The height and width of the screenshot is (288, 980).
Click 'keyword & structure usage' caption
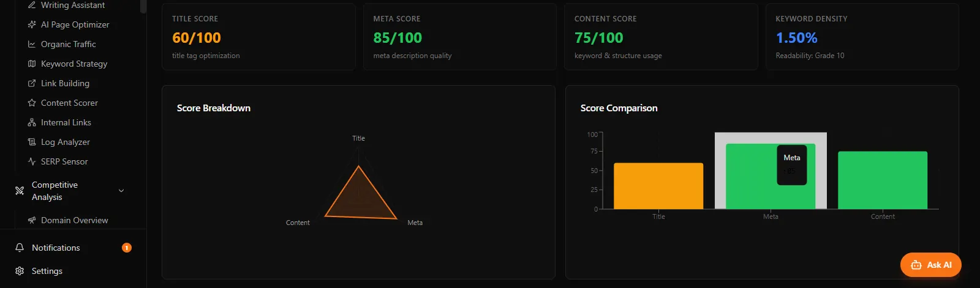click(x=618, y=56)
